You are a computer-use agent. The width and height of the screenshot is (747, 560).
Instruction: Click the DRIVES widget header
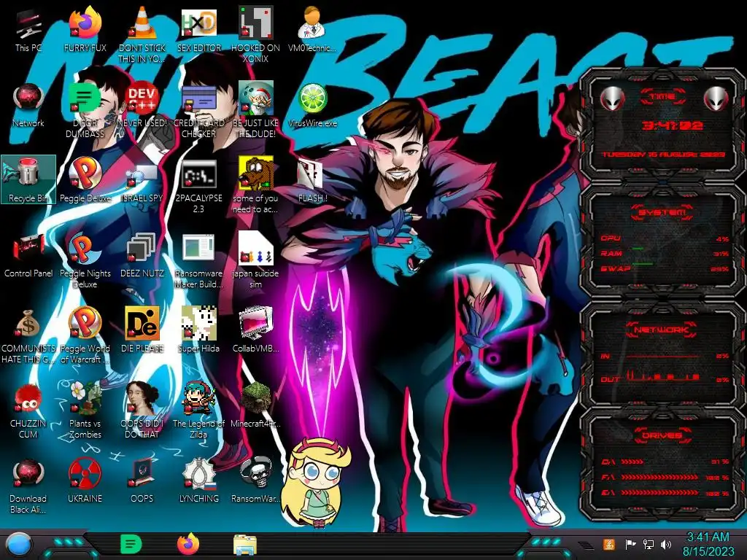tap(662, 435)
